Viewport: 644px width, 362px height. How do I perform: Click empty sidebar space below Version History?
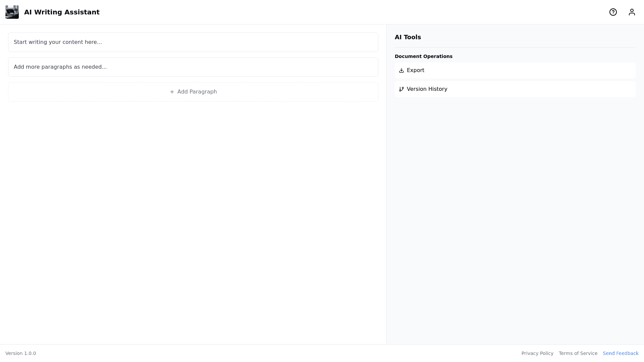(515, 218)
